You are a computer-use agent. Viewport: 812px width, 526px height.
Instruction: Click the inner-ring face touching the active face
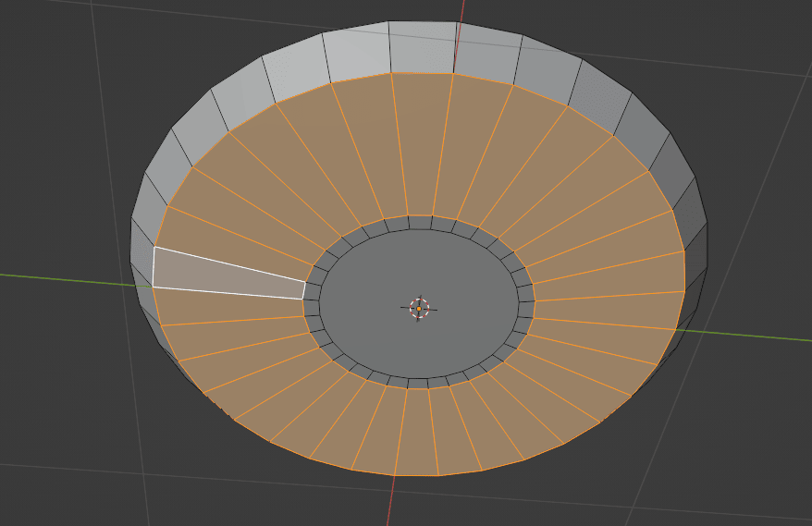(x=312, y=291)
